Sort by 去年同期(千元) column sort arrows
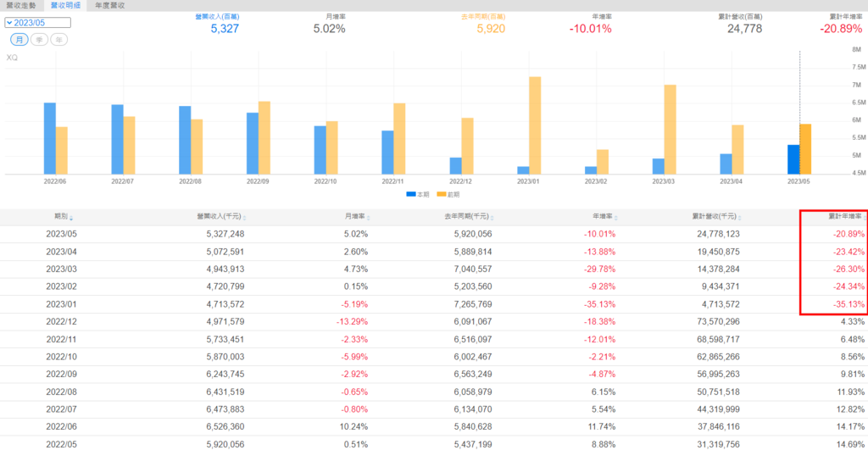The width and height of the screenshot is (868, 450). click(492, 218)
